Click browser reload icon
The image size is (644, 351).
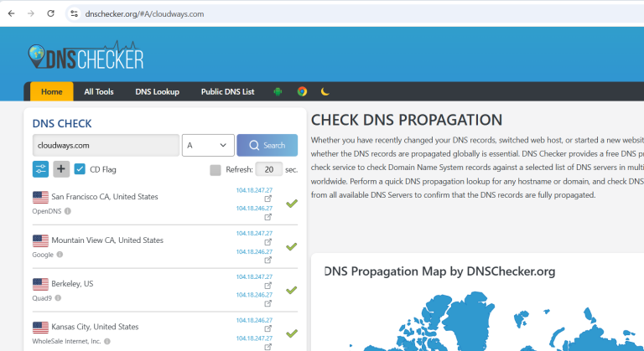pos(50,13)
